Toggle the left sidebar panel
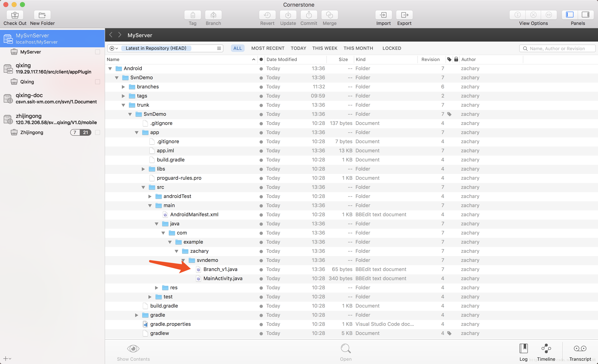This screenshot has width=598, height=364. 570,15
